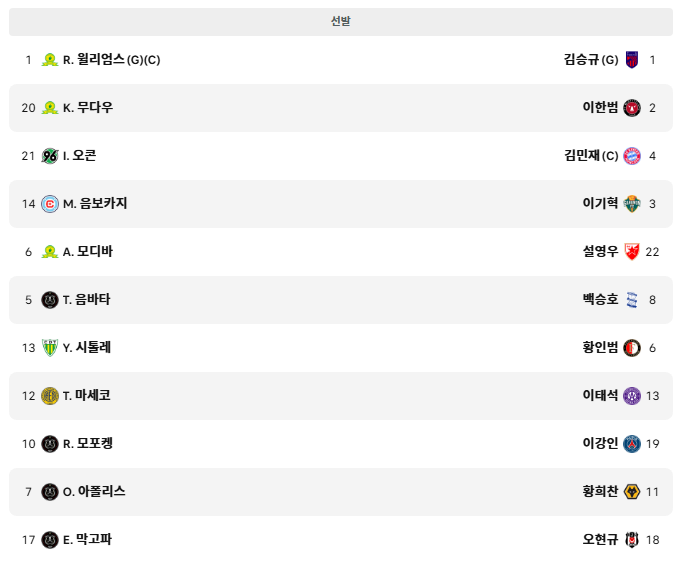Select the E. 막고파 lineup row

tap(341, 540)
